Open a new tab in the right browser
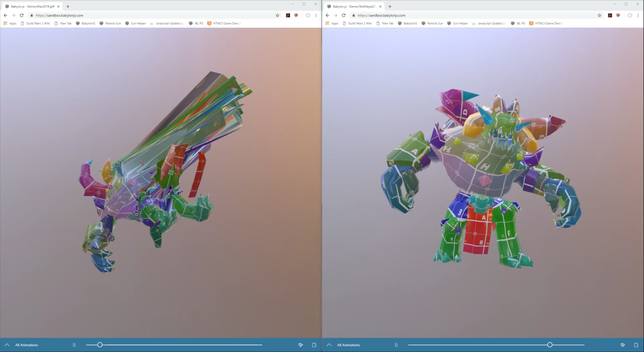The height and width of the screenshot is (352, 644). pos(390,6)
